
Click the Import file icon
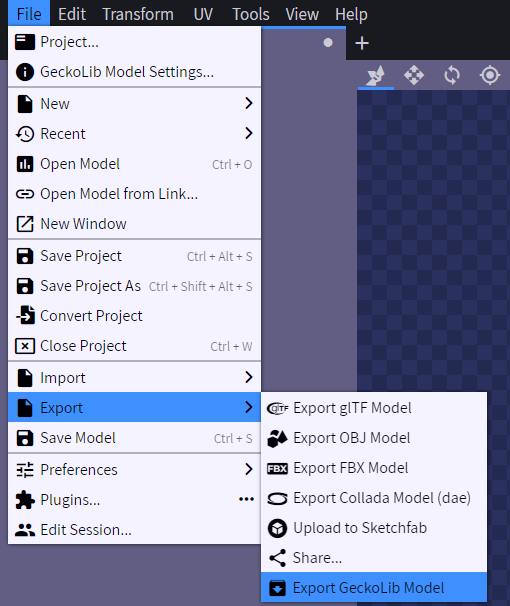point(25,378)
